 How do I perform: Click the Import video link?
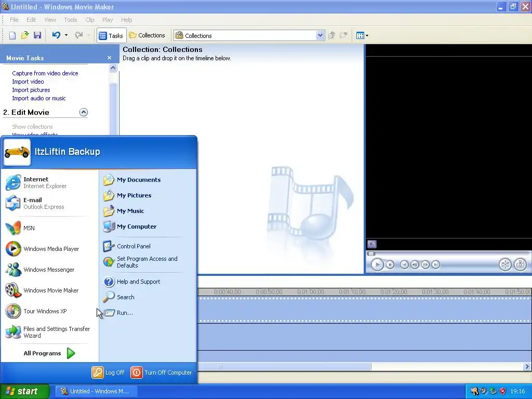click(28, 82)
